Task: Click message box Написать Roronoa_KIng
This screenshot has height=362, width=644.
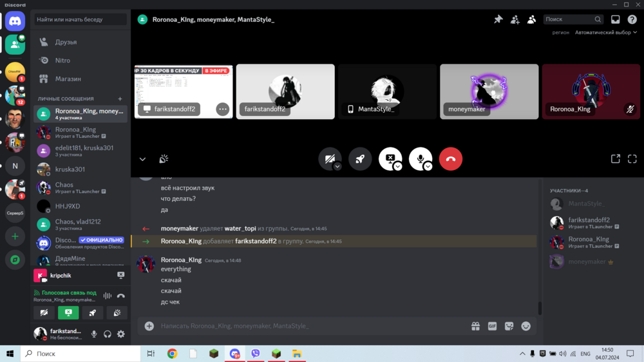Action: tap(312, 327)
